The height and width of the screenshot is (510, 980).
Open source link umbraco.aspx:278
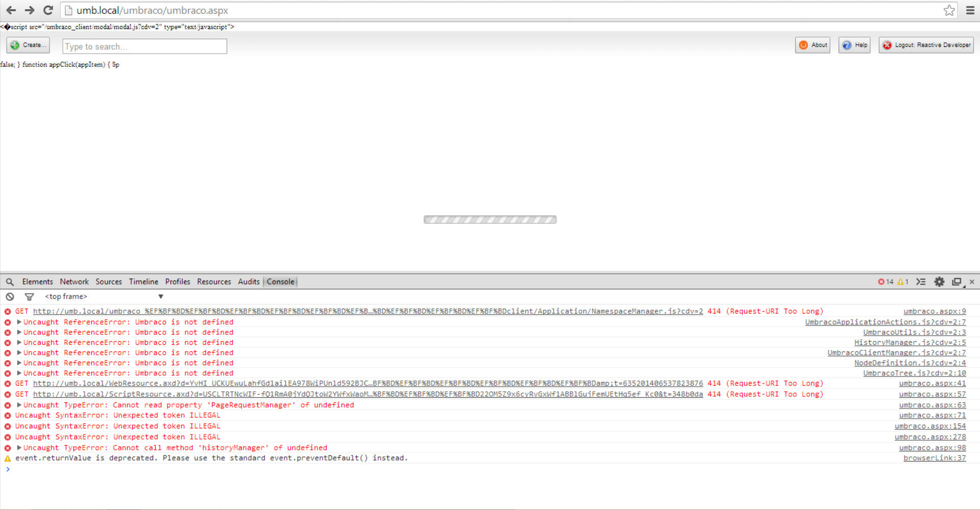(x=930, y=437)
